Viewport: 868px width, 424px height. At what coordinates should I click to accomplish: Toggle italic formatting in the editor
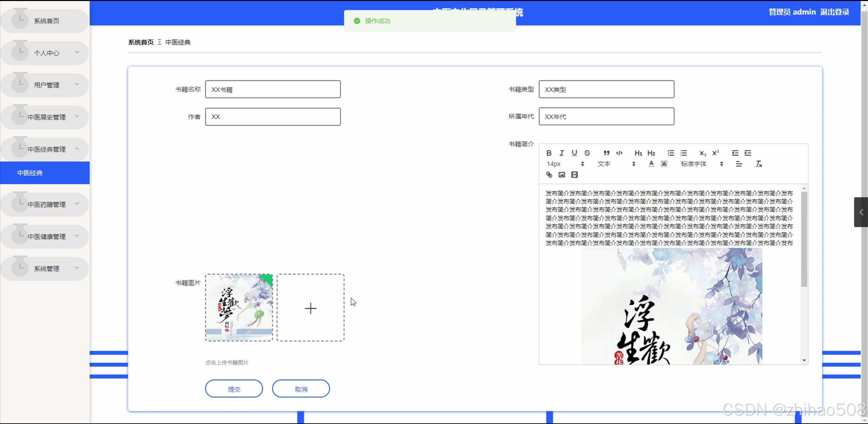click(x=561, y=153)
